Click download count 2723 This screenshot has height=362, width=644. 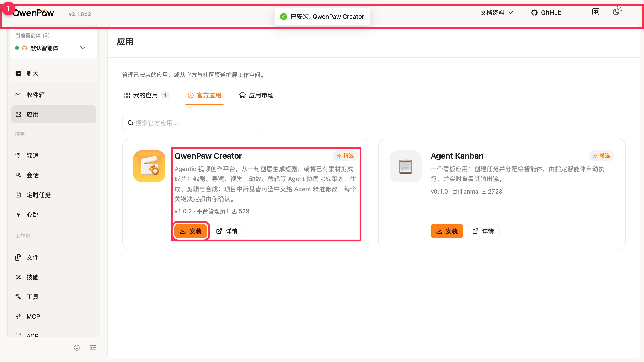(x=492, y=191)
